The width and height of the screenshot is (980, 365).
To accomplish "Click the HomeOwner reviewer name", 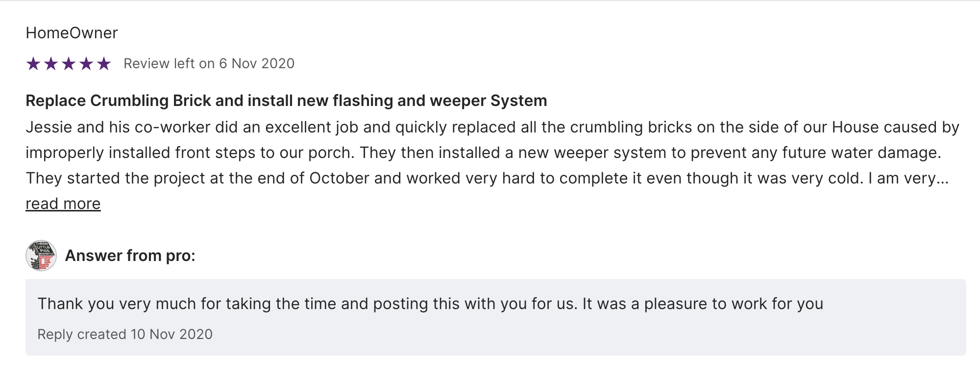I will tap(72, 33).
